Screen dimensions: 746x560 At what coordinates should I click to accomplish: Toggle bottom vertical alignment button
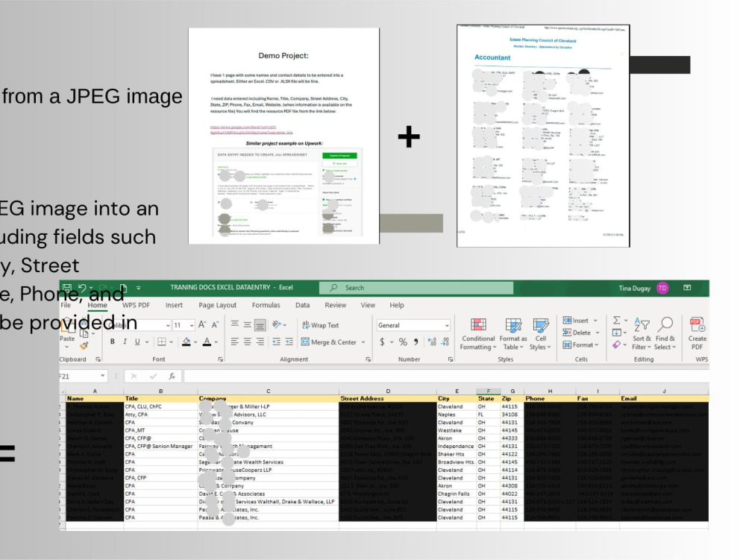(260, 325)
